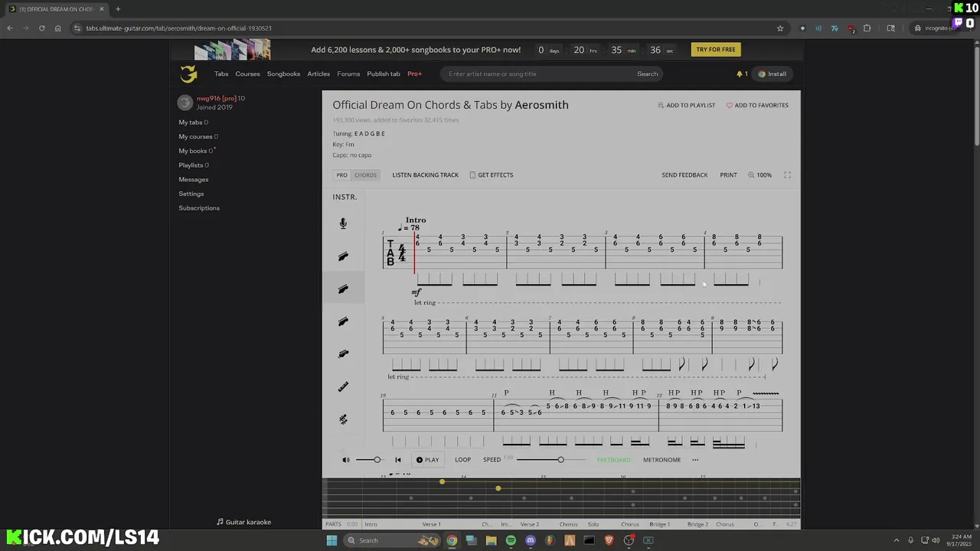Open nwg916 user profile link
This screenshot has width=980, height=551.
pos(217,98)
